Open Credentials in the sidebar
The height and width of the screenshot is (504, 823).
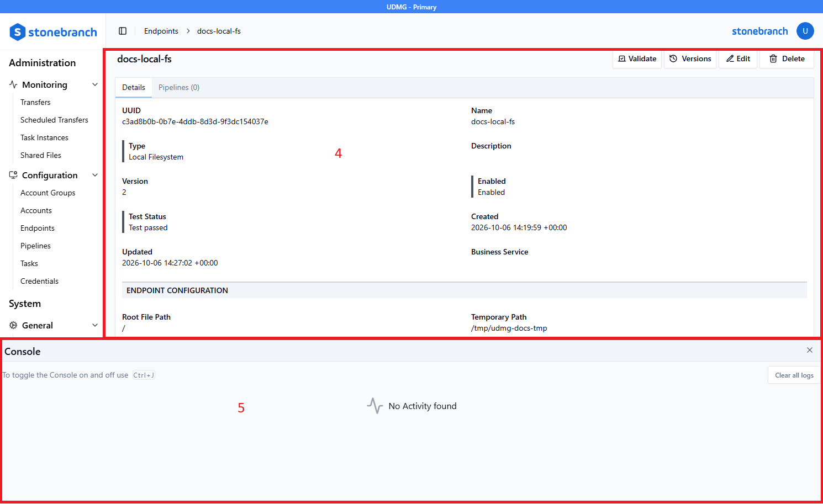pos(39,281)
